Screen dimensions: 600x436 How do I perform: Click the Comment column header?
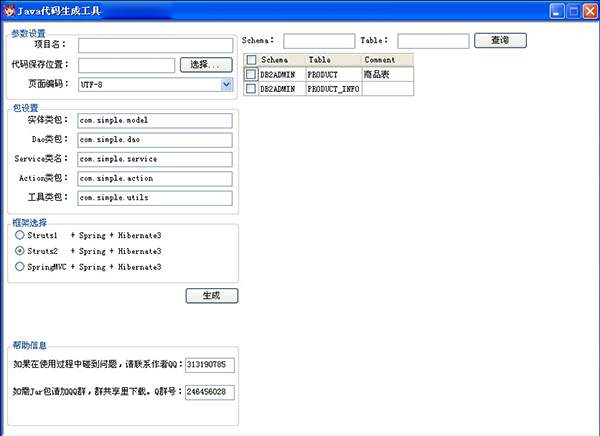[388, 60]
